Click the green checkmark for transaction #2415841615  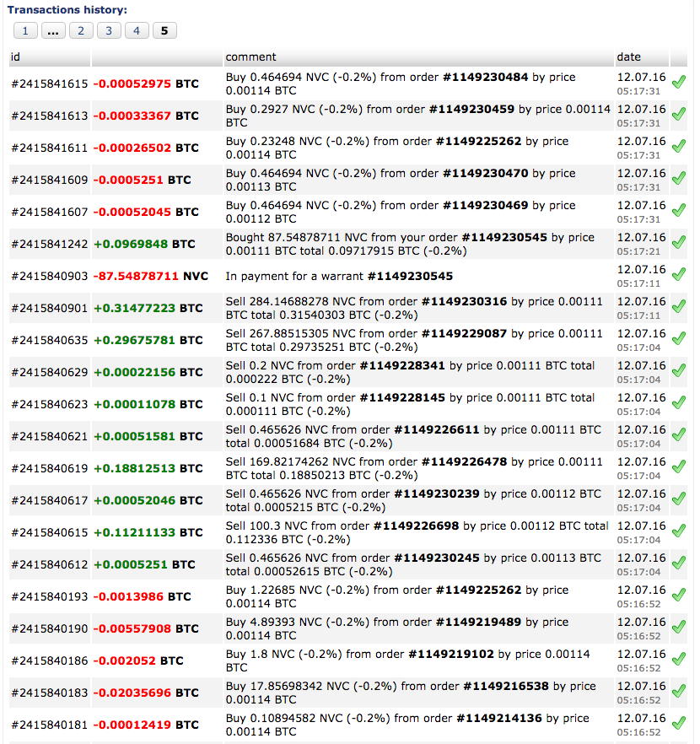679,82
